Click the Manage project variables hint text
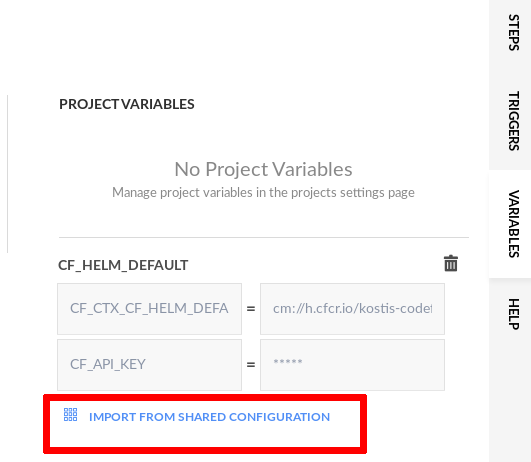The width and height of the screenshot is (531, 462). coord(263,192)
